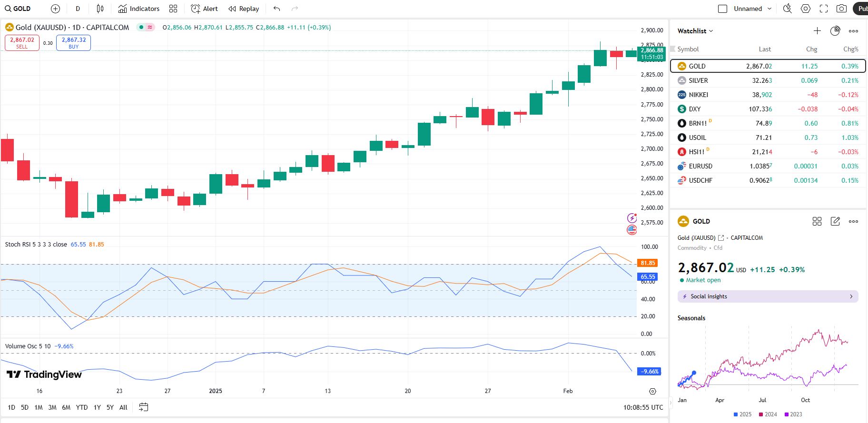The image size is (868, 423).
Task: Click the flag column toggle beside the Symbol header
Action: (x=672, y=49)
